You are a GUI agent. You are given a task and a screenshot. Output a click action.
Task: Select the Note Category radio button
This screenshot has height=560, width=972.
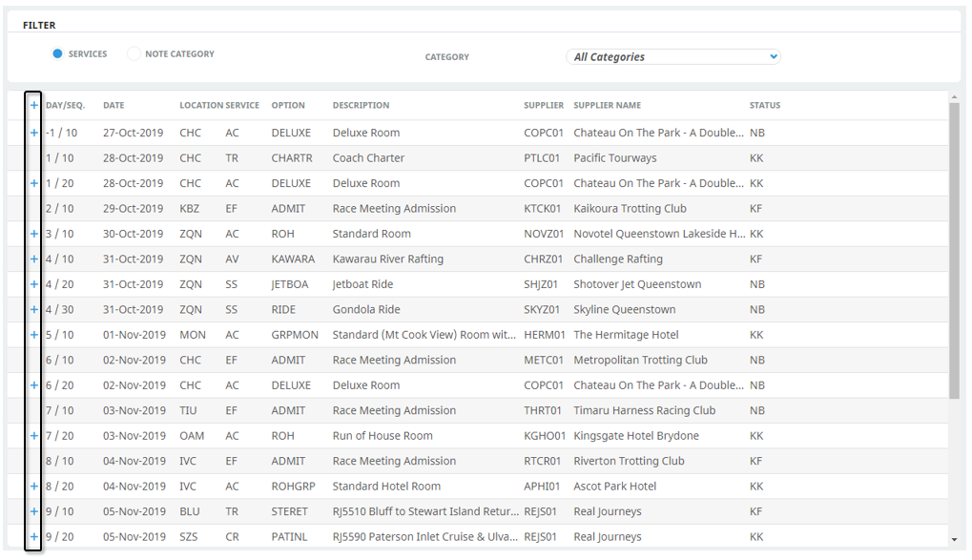coord(134,54)
